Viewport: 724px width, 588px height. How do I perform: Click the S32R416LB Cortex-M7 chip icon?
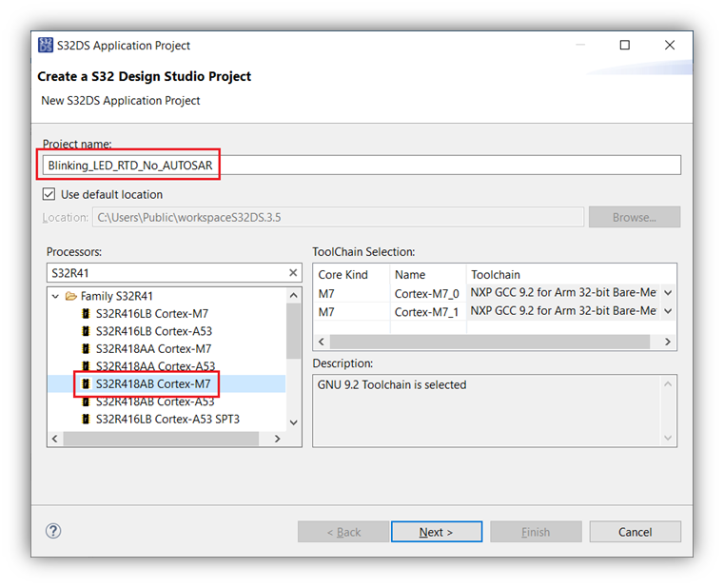87,314
